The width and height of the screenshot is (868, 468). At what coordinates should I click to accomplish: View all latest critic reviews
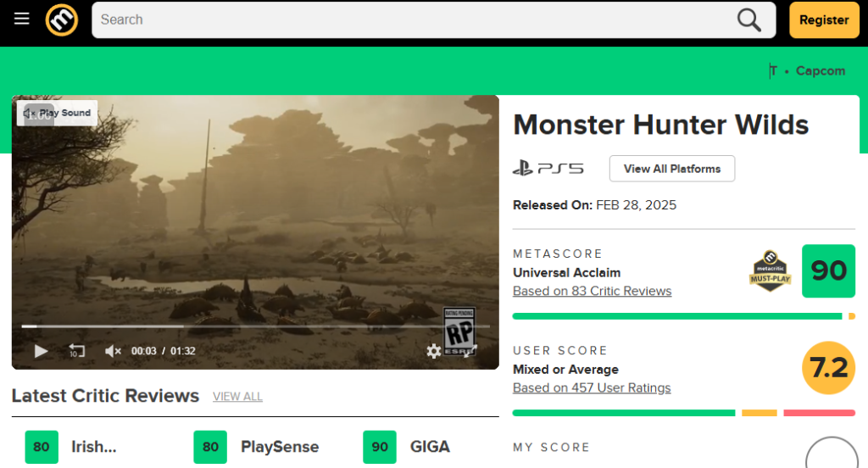pyautogui.click(x=237, y=397)
